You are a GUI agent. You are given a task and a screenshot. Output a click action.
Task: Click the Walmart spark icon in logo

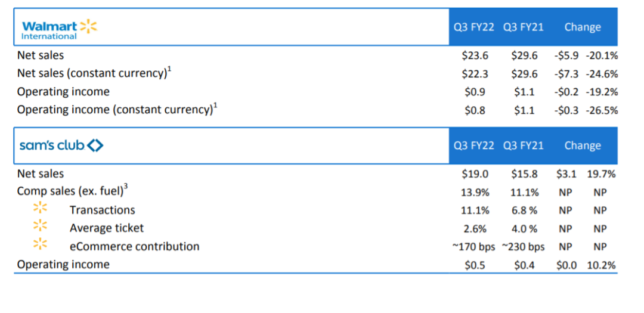tap(88, 26)
